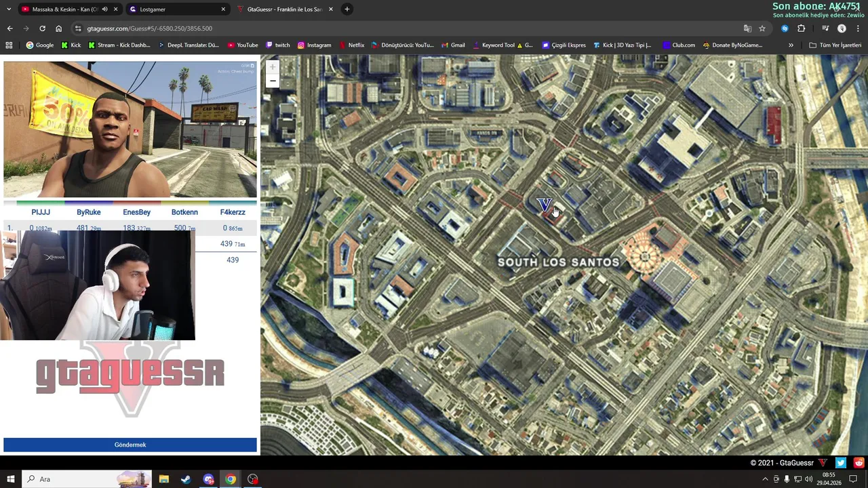Screen dimensions: 868x488
Task: Open Netflix bookmark
Action: coord(351,45)
